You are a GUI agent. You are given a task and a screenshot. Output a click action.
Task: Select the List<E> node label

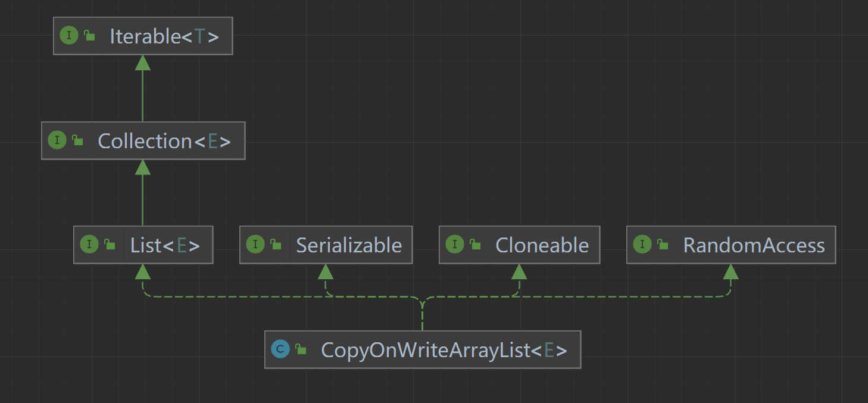[x=165, y=245]
